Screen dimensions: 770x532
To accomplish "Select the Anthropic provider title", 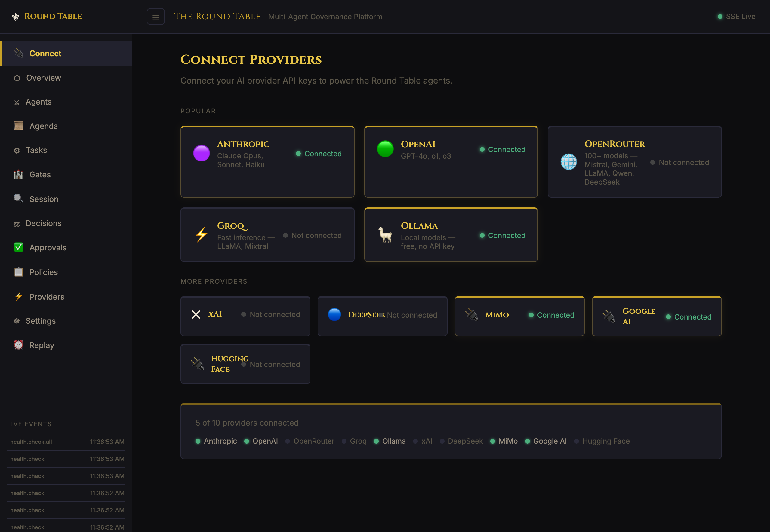I will point(243,144).
